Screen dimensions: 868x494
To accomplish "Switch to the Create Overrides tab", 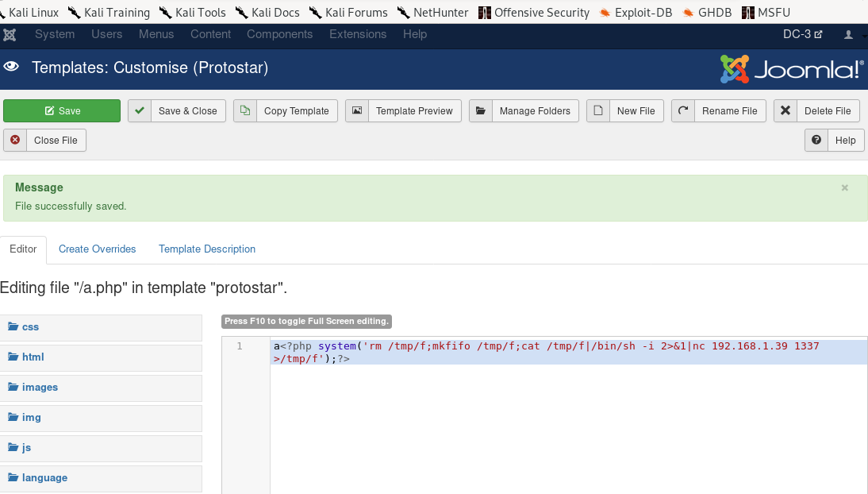I will [98, 249].
